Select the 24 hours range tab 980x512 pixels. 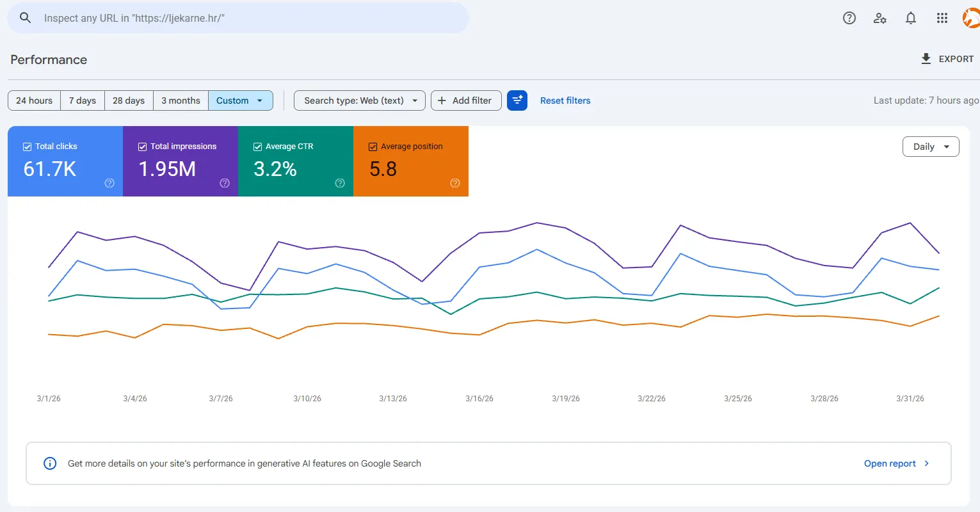coord(35,100)
